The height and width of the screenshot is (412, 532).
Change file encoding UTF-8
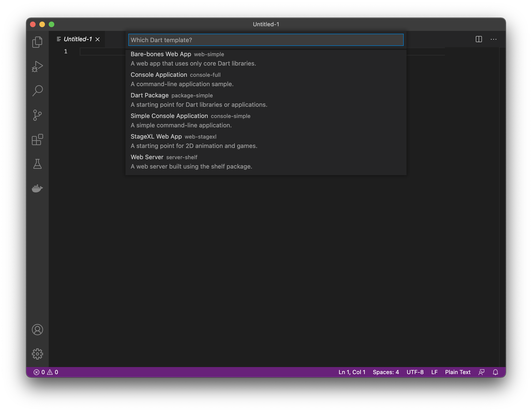click(415, 372)
